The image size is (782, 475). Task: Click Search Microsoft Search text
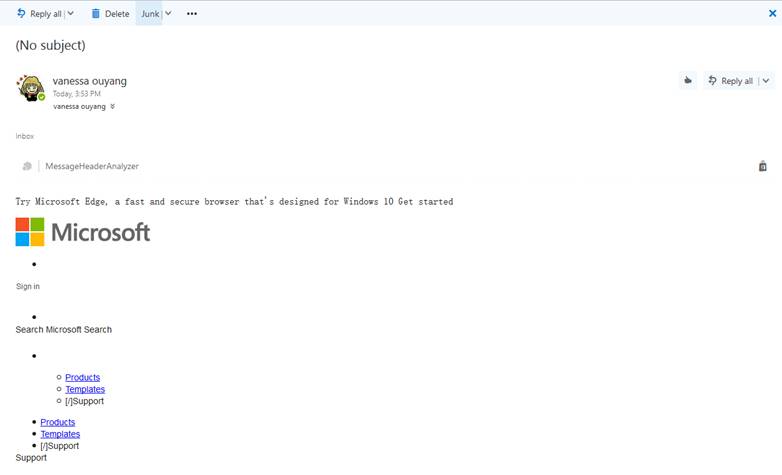pyautogui.click(x=63, y=330)
